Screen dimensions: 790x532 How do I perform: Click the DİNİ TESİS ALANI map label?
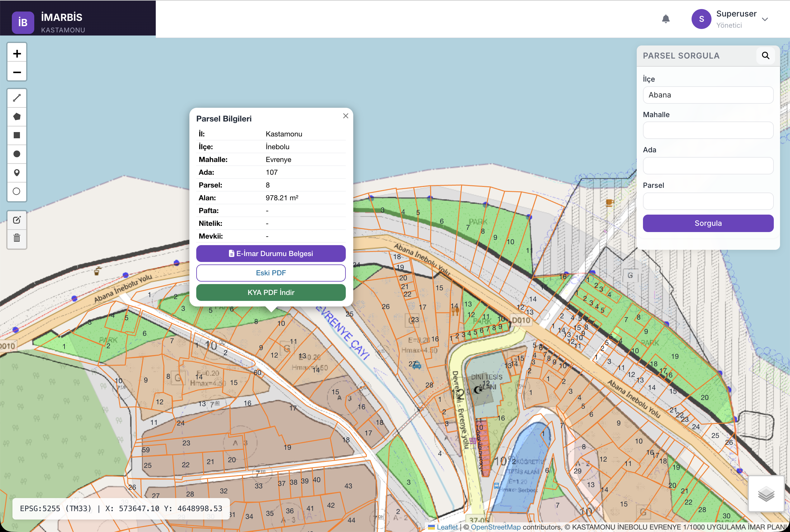(x=487, y=382)
